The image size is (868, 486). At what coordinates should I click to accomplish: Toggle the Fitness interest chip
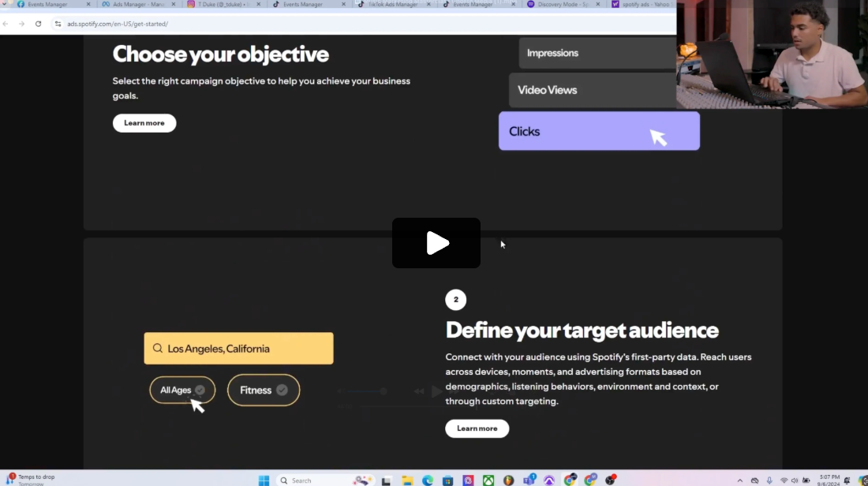point(264,390)
